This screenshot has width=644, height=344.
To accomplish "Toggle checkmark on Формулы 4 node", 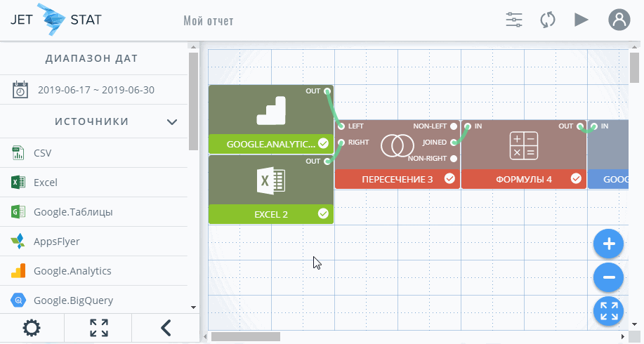I will click(576, 179).
